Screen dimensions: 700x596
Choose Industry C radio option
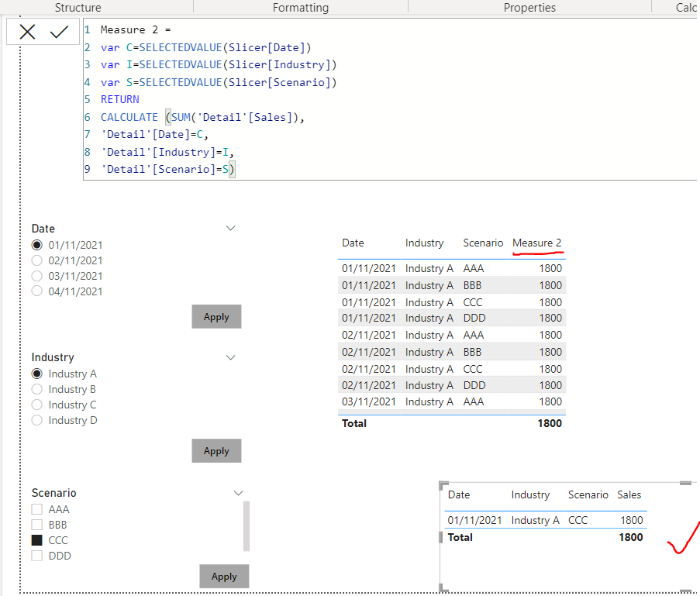tap(37, 405)
